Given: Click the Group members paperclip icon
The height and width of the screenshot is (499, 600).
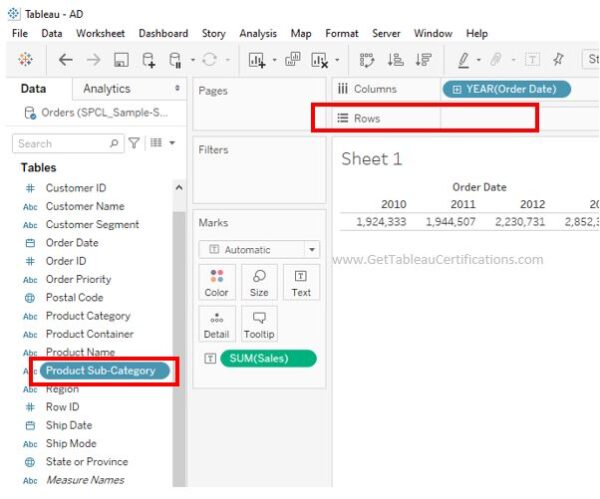Looking at the screenshot, I should pyautogui.click(x=496, y=60).
